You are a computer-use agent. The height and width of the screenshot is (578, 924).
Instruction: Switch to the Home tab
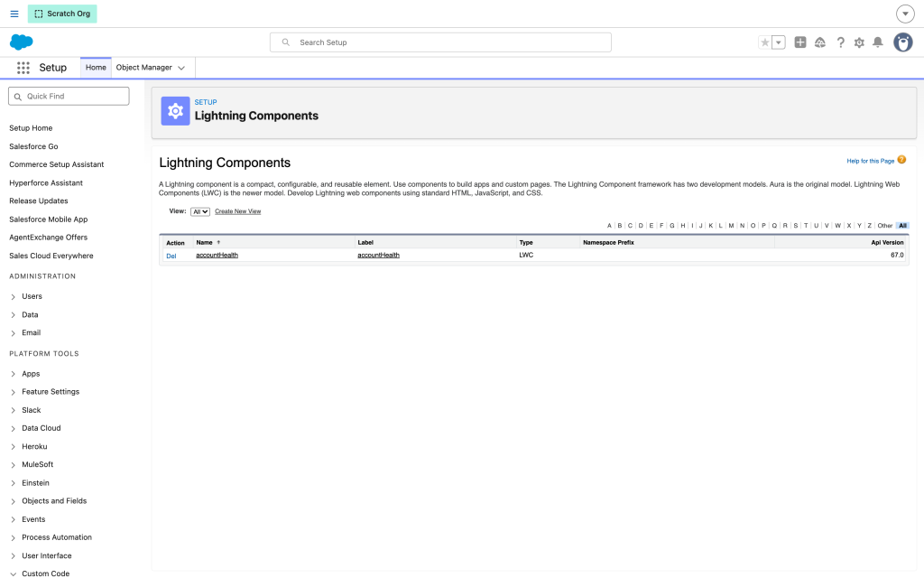point(96,67)
